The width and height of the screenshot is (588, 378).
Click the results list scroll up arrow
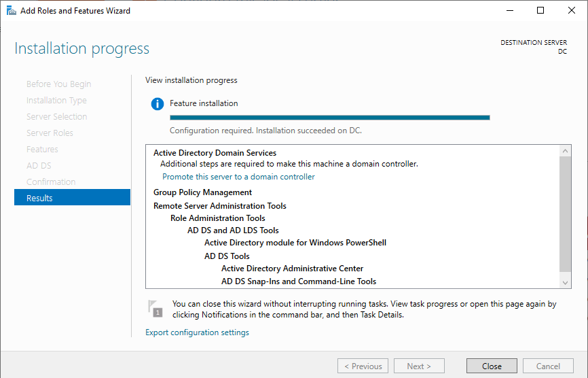(x=565, y=151)
